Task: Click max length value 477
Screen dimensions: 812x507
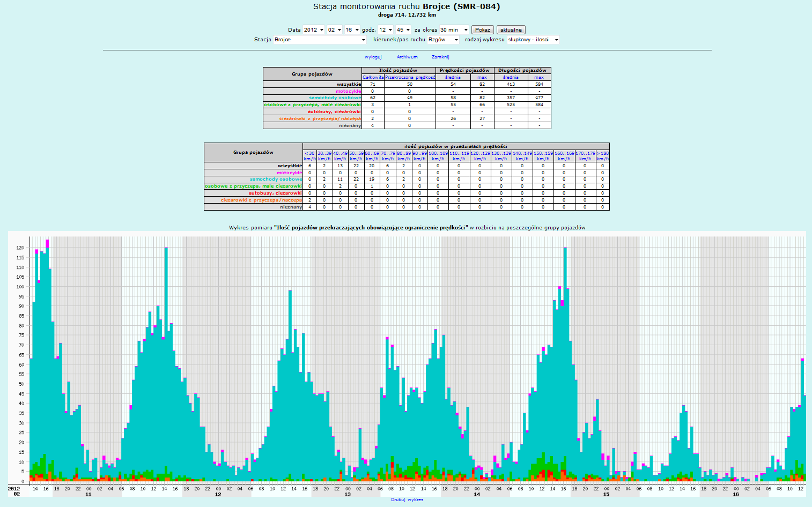Action: pyautogui.click(x=539, y=98)
